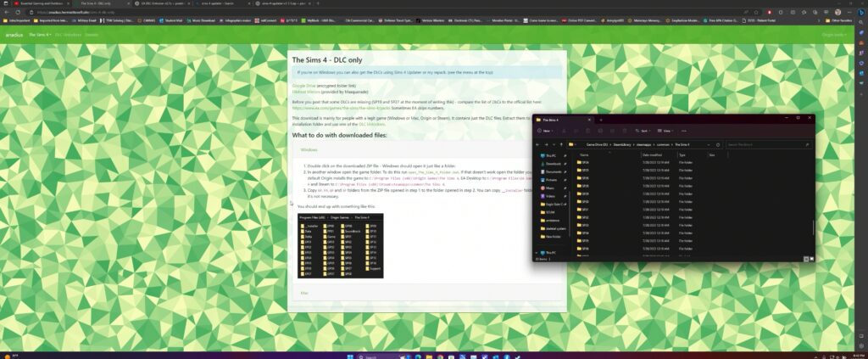Select Pictures in Explorer sidebar
The image size is (868, 359).
pyautogui.click(x=551, y=180)
